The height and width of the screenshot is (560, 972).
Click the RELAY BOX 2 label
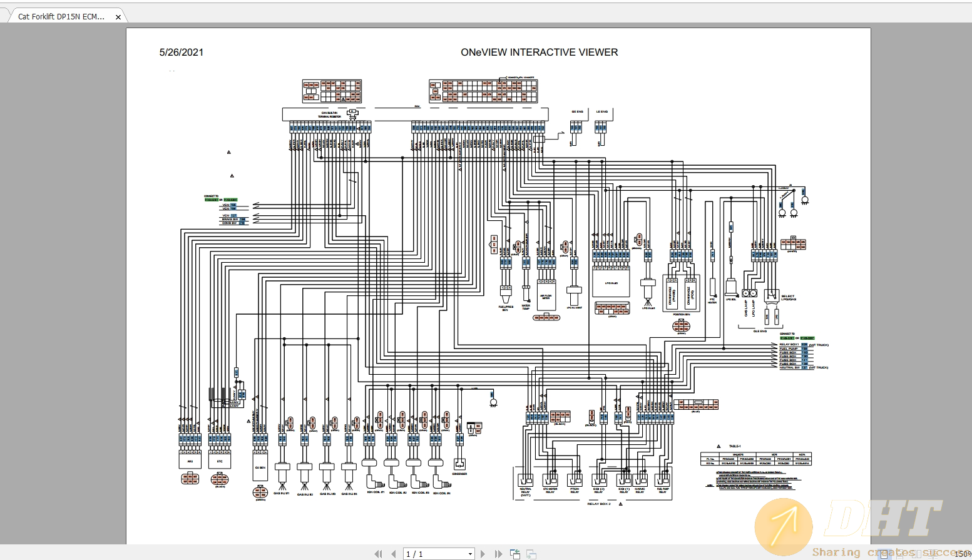pyautogui.click(x=599, y=504)
